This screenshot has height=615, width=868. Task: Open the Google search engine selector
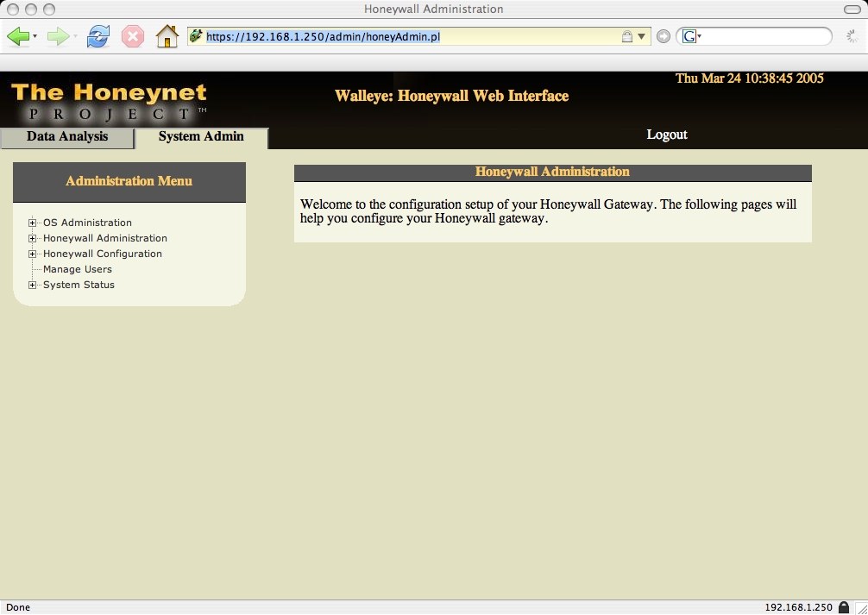tap(691, 36)
